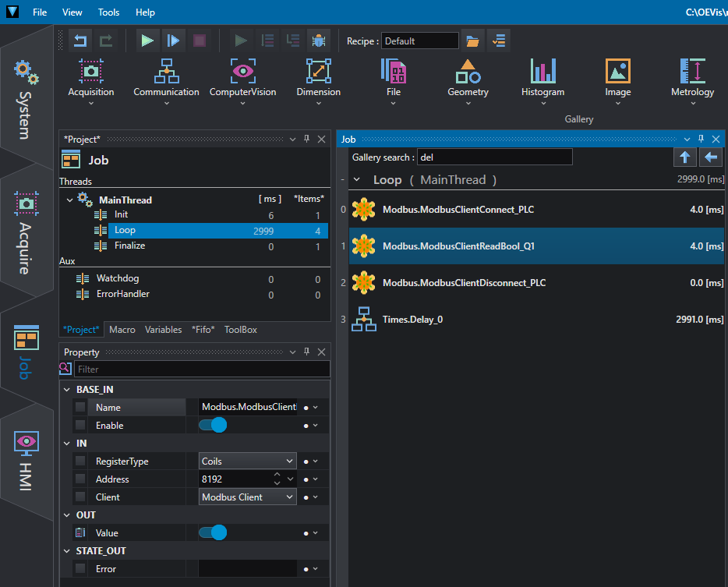Click the up arrow button in Job panel
This screenshot has height=587, width=728.
[x=684, y=157]
